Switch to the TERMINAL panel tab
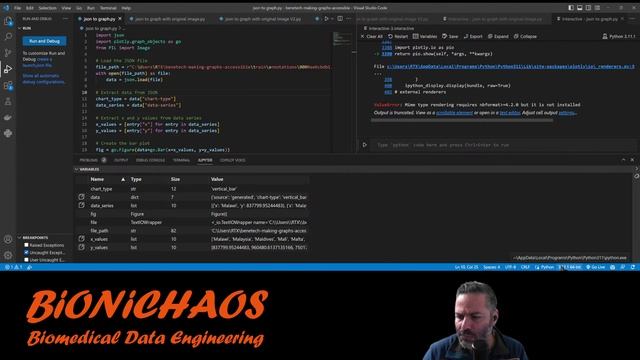Screen dimensions: 640x360 click(181, 160)
